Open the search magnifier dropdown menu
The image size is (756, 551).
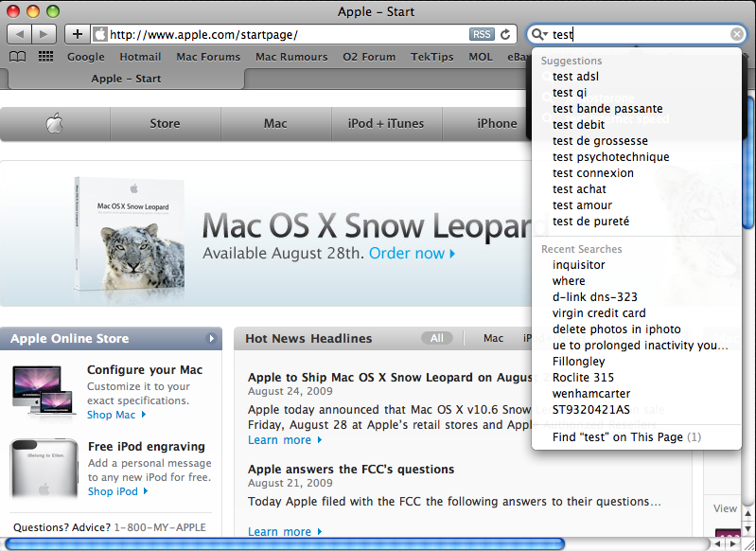538,34
